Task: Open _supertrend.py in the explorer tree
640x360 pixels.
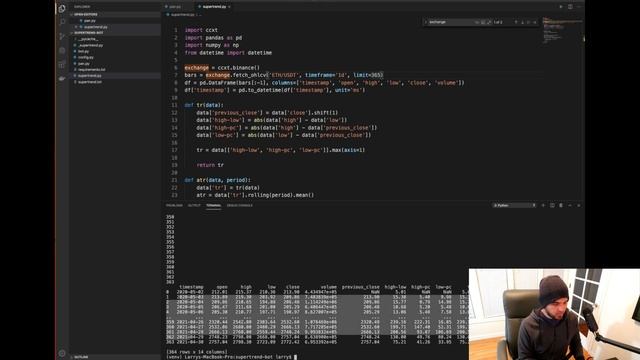Action: [x=116, y=45]
